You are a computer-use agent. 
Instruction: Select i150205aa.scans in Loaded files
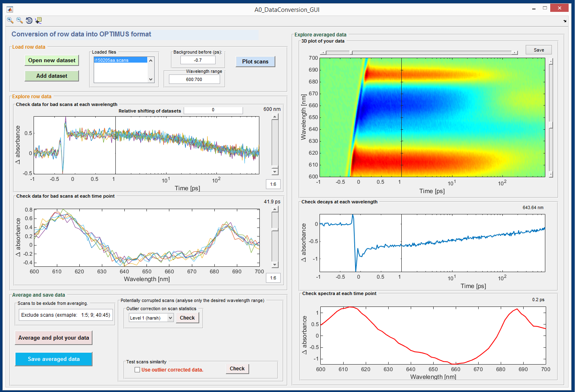pos(120,60)
